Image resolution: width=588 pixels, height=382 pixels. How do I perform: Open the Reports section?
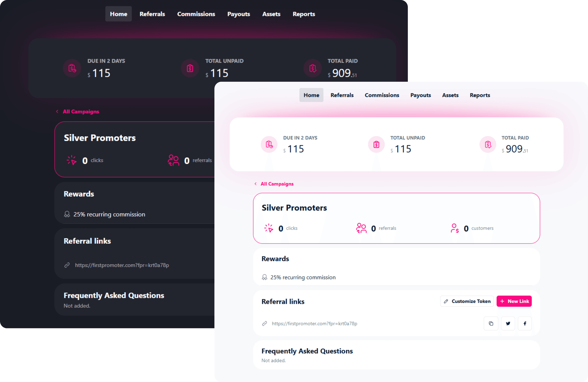coord(479,95)
